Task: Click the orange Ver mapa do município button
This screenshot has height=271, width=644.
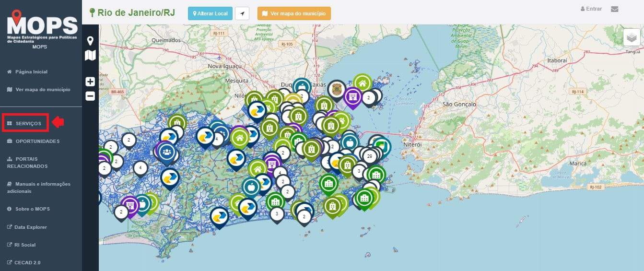Action: point(294,13)
